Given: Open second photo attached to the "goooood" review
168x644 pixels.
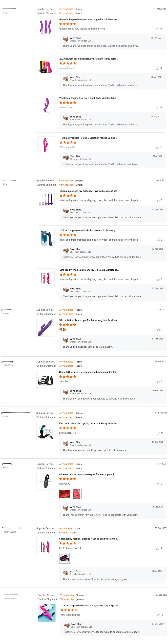Looking at the screenshot, I should (77, 494).
